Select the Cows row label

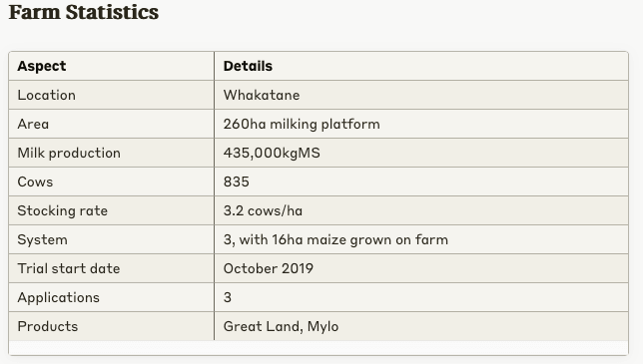[x=35, y=182]
